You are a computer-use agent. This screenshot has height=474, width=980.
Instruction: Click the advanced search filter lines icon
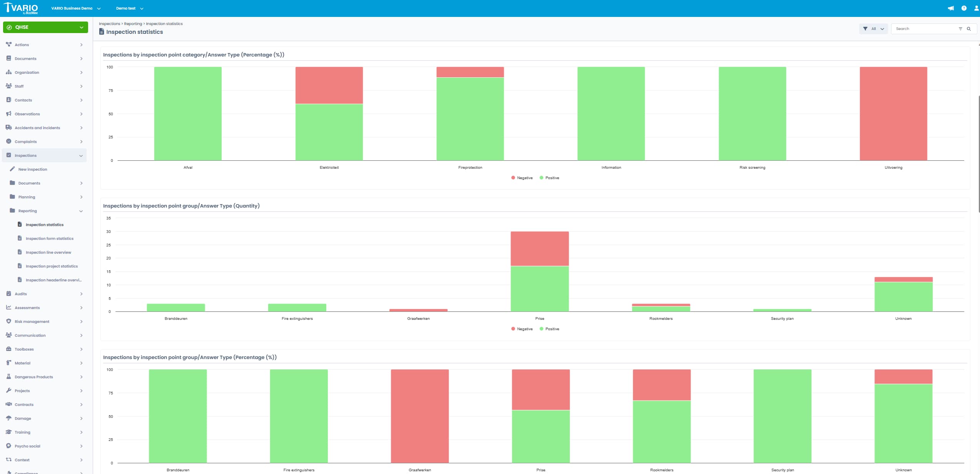point(960,29)
